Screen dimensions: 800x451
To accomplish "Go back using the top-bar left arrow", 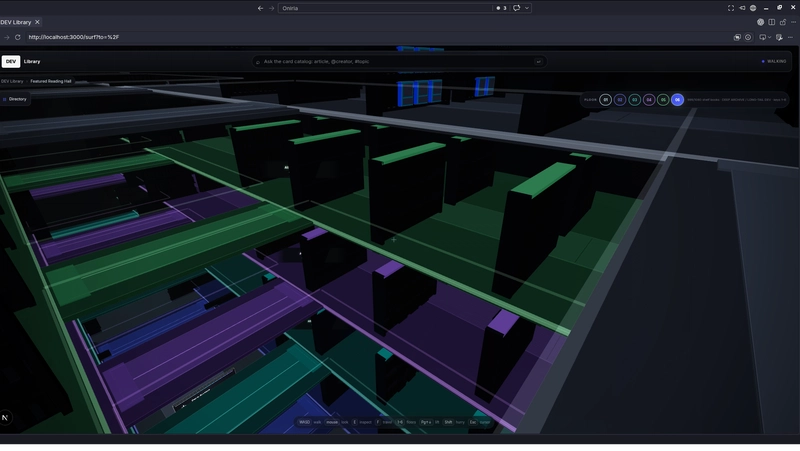I will point(260,8).
